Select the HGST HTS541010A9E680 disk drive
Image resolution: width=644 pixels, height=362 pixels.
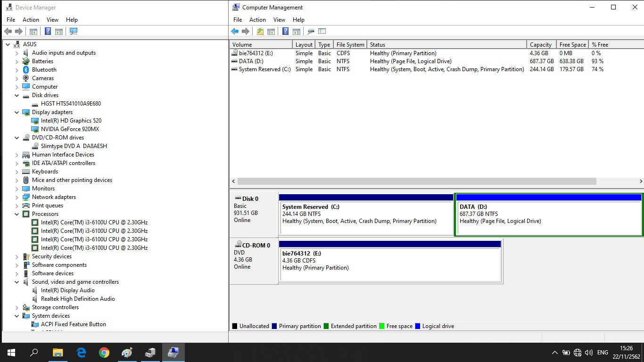point(71,104)
